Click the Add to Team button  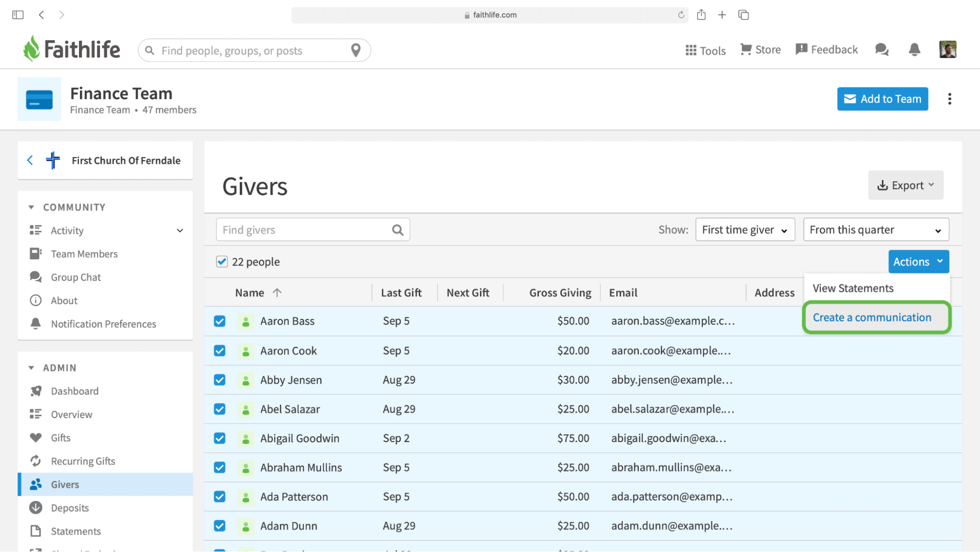[x=882, y=99]
